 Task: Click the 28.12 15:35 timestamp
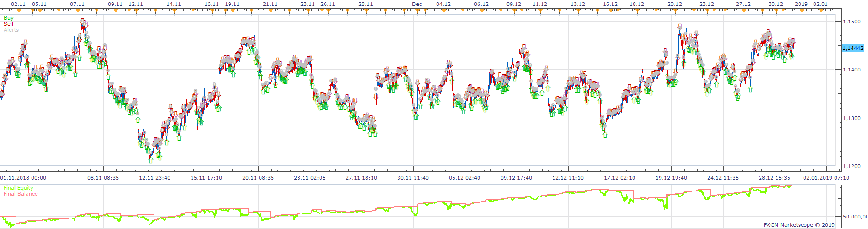775,178
